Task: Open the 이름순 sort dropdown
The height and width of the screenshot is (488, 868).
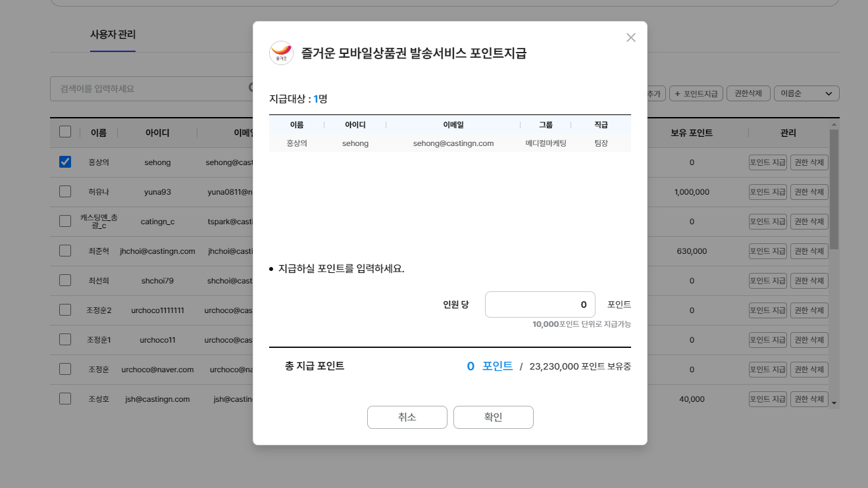Action: pos(806,93)
